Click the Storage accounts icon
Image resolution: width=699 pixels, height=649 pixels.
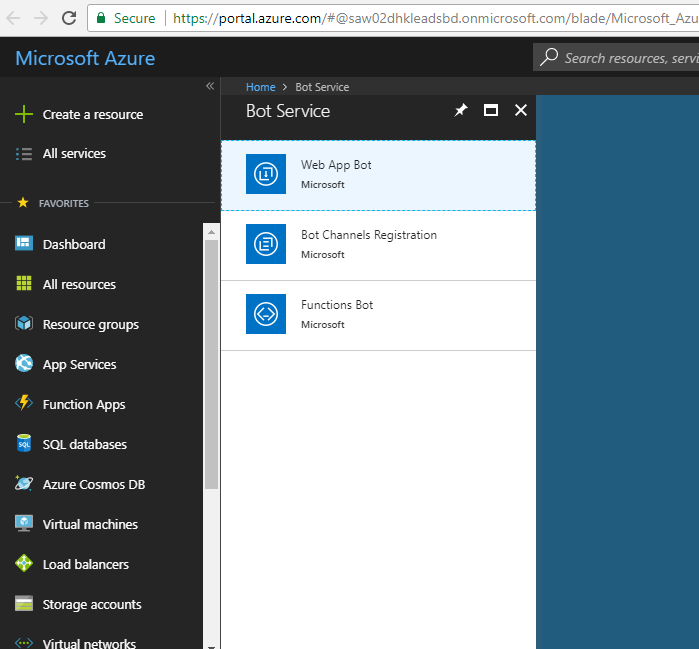(x=24, y=603)
